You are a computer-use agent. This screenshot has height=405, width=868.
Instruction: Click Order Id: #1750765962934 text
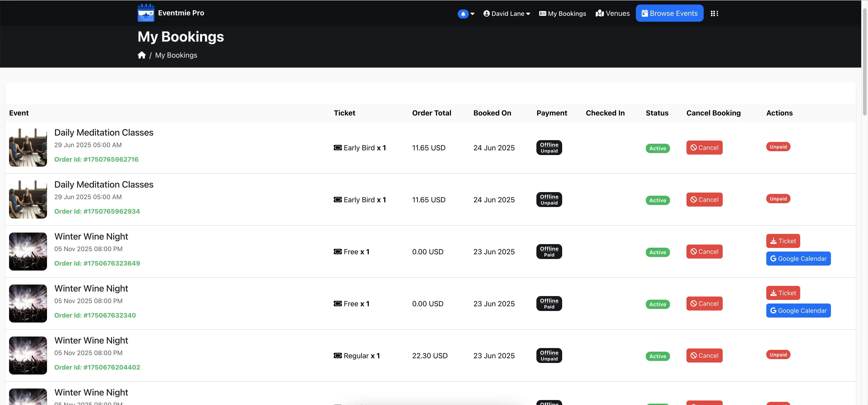coord(97,211)
